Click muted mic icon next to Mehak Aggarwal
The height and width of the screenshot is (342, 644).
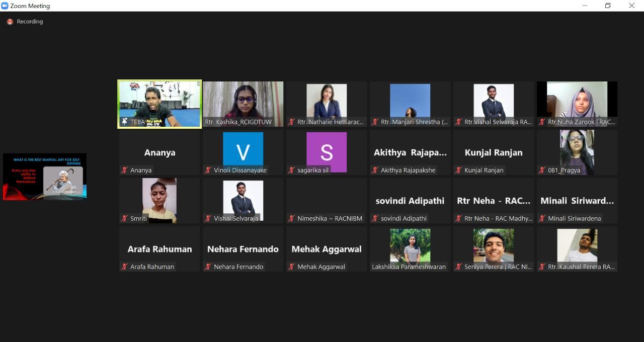[x=291, y=267]
